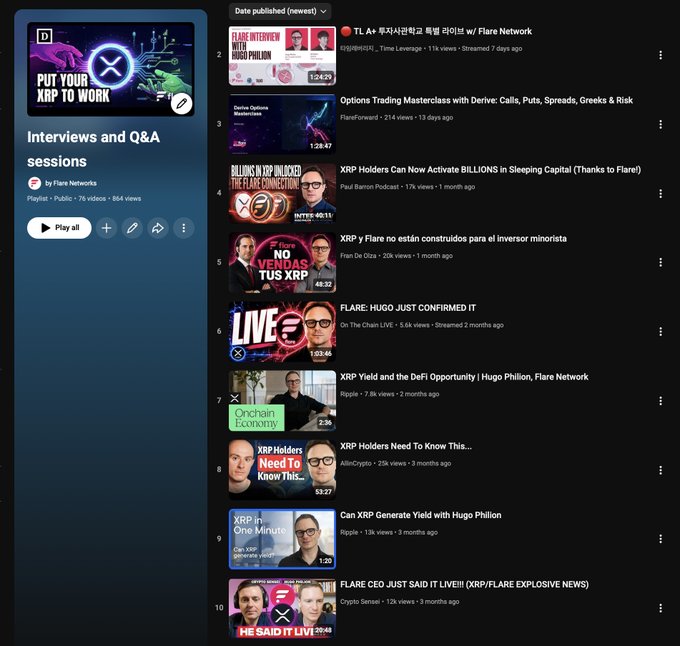680x646 pixels.
Task: Open Options Trading Masterclass with Derive title
Action: pos(486,101)
